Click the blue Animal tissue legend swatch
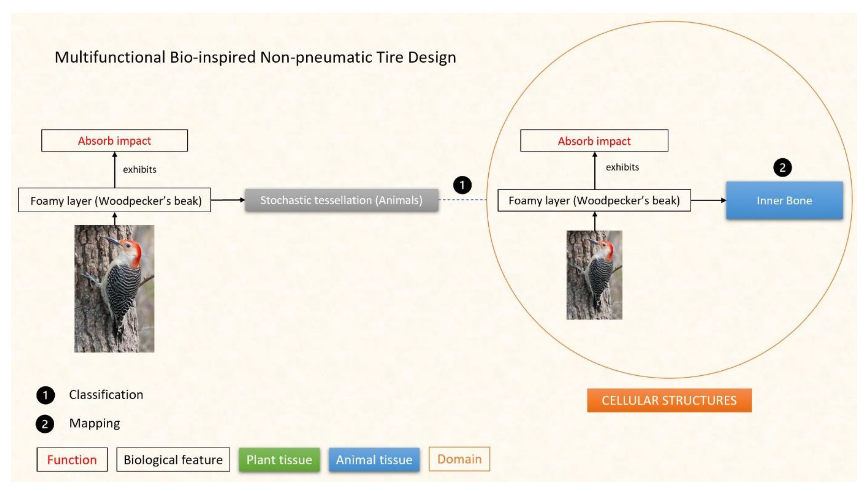Viewport: 868px width, 491px height. pos(374,460)
